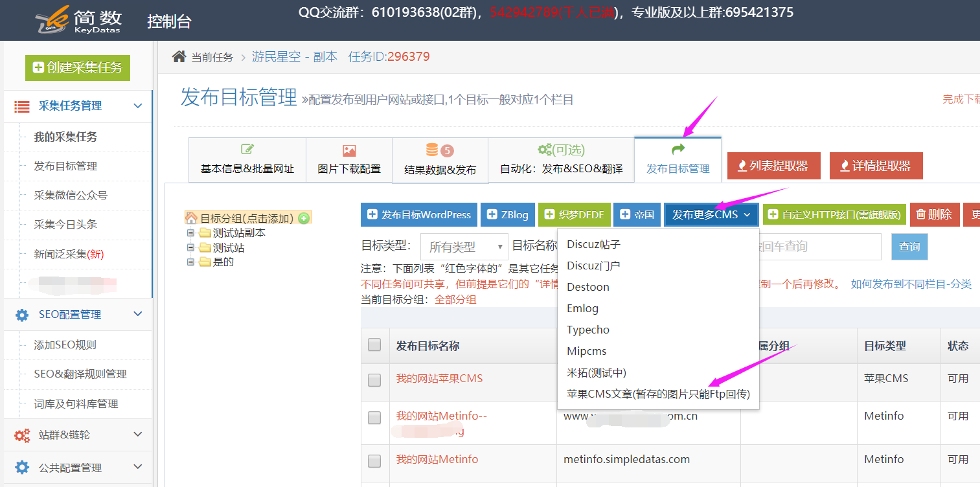Viewport: 980px width, 487px height.
Task: Click the 采集任务管理 list icon
Action: pos(22,107)
